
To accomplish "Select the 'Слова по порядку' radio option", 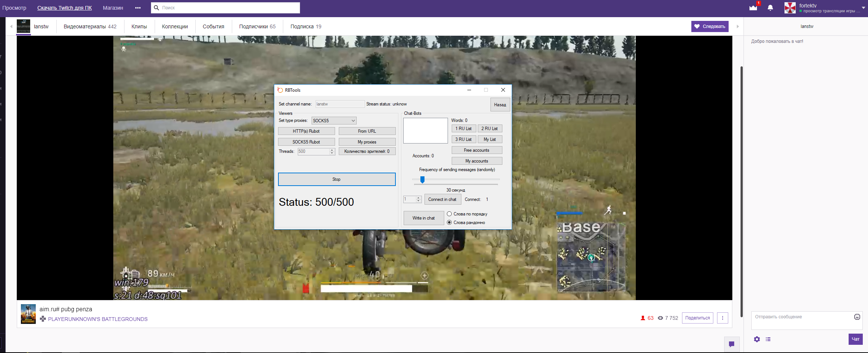I will pyautogui.click(x=449, y=214).
